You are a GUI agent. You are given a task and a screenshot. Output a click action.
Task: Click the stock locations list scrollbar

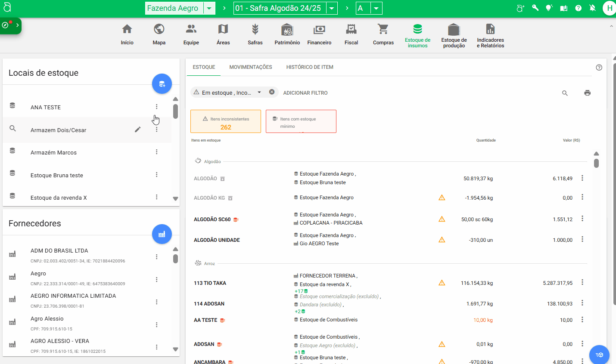point(175,111)
